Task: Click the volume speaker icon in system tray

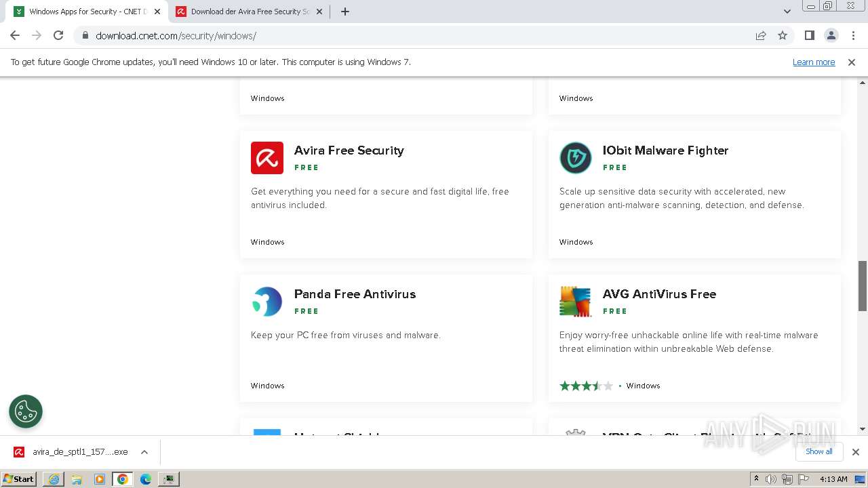Action: tap(771, 479)
